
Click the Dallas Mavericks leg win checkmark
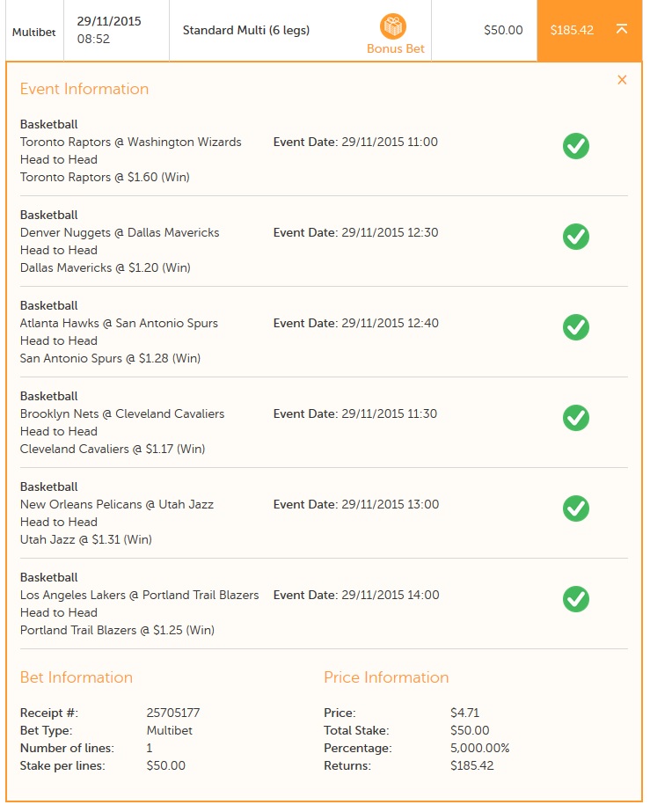pyautogui.click(x=576, y=237)
